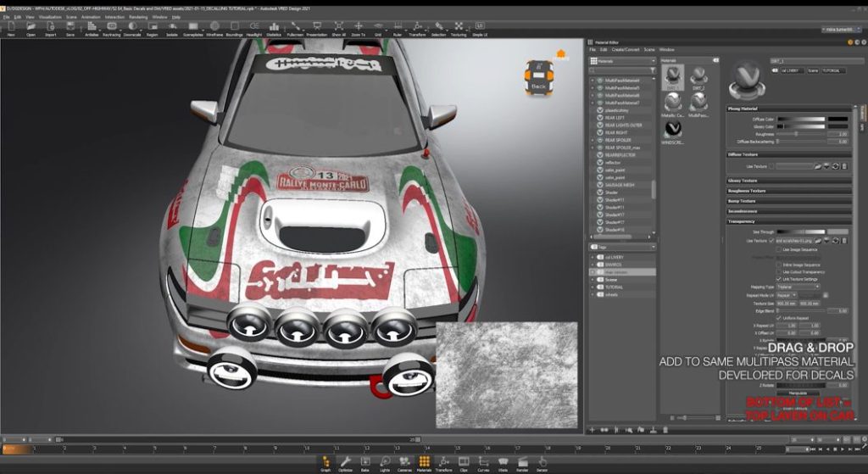This screenshot has height=474, width=868.
Task: Open the Rendering menu
Action: tap(138, 17)
